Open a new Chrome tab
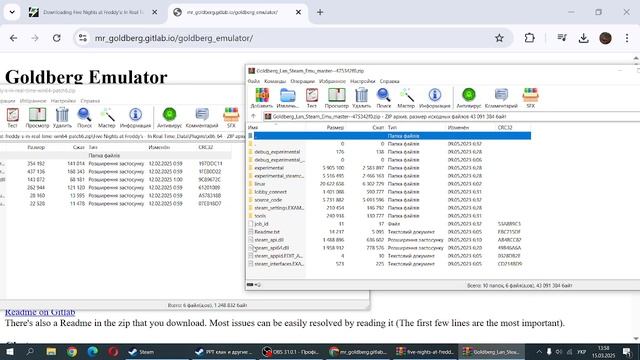This screenshot has height=360, width=640. [x=320, y=12]
